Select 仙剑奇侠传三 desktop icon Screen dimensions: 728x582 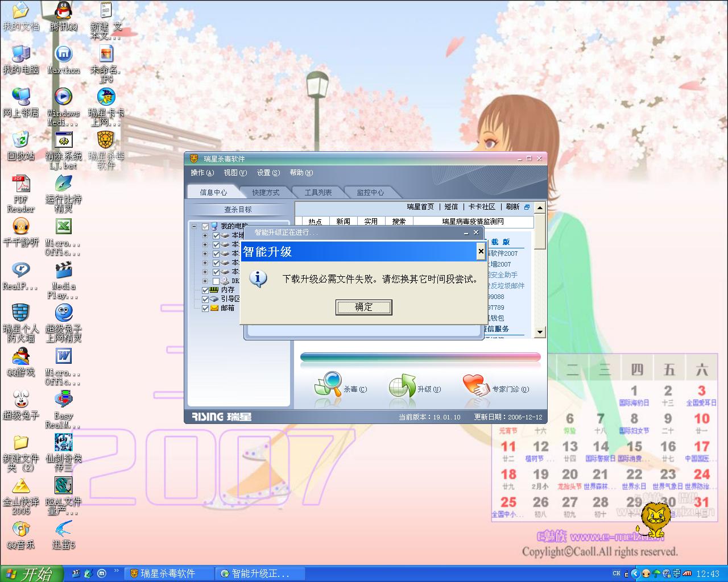[x=63, y=453]
